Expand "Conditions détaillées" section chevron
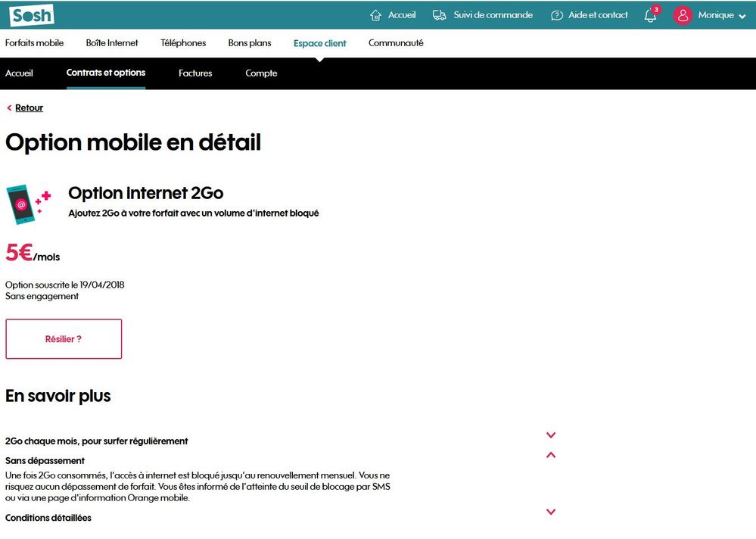Viewport: 756px width, 539px height. tap(551, 513)
